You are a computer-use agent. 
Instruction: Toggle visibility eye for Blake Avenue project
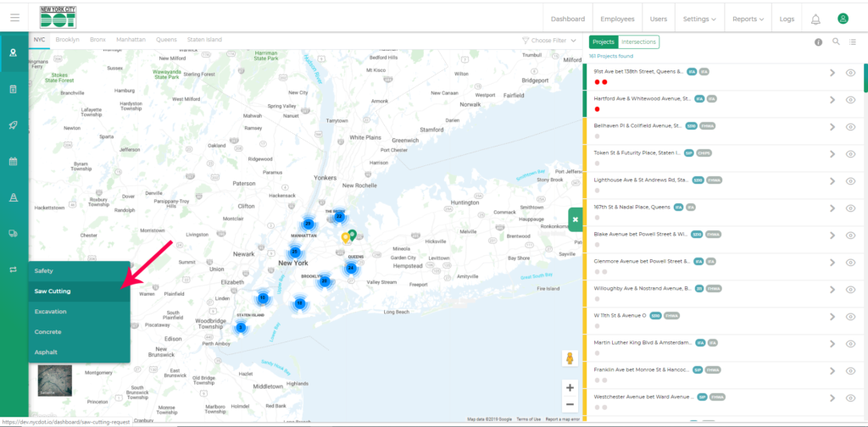(851, 235)
